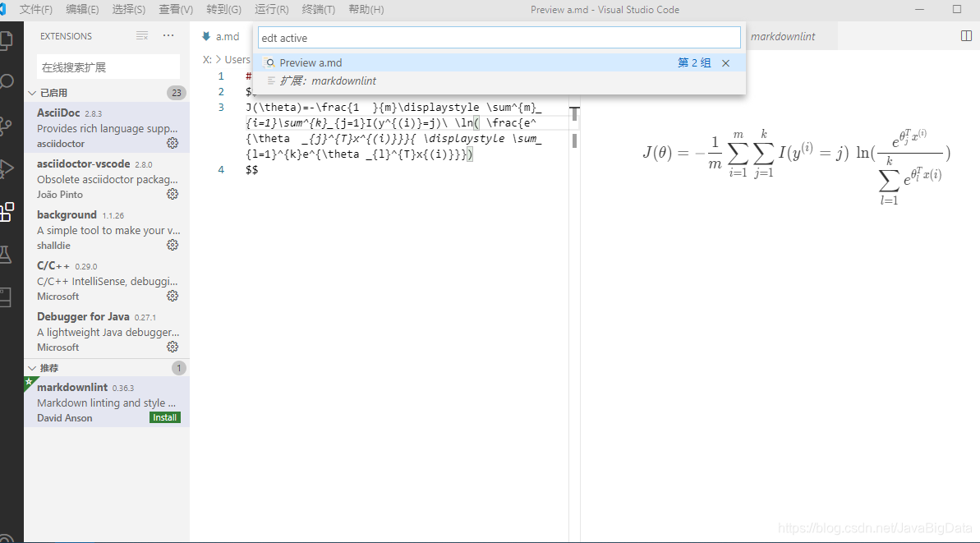
Task: Click the 在线搜索扩展 extension search box
Action: [x=108, y=67]
